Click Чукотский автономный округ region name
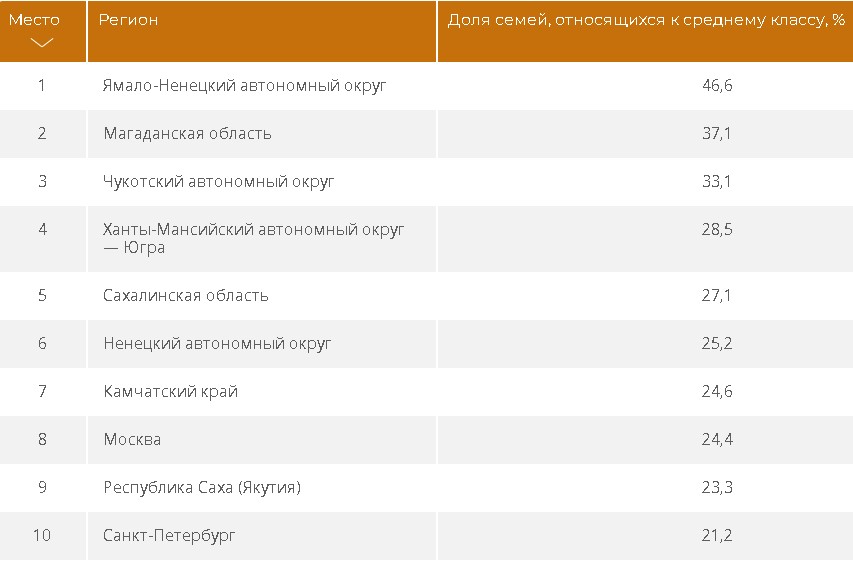Screen dimensions: 853x567 pos(218,182)
